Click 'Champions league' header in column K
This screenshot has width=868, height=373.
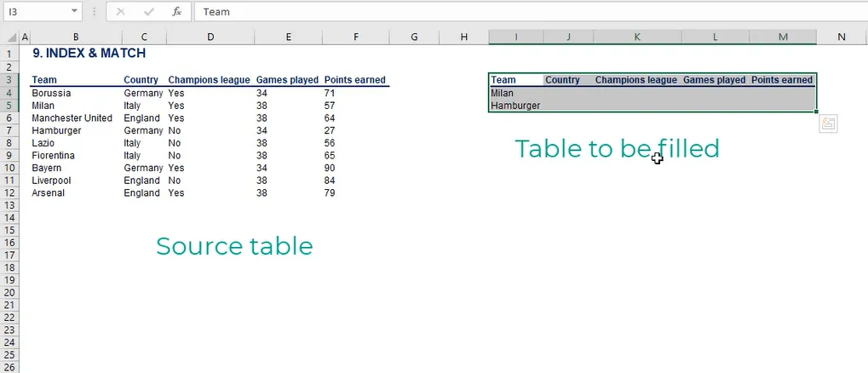point(636,80)
